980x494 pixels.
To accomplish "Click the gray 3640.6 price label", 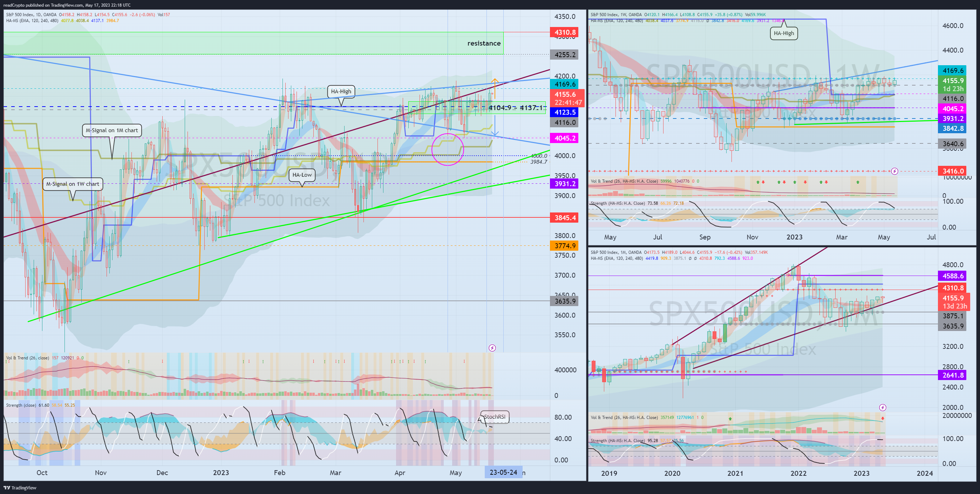I will (953, 144).
